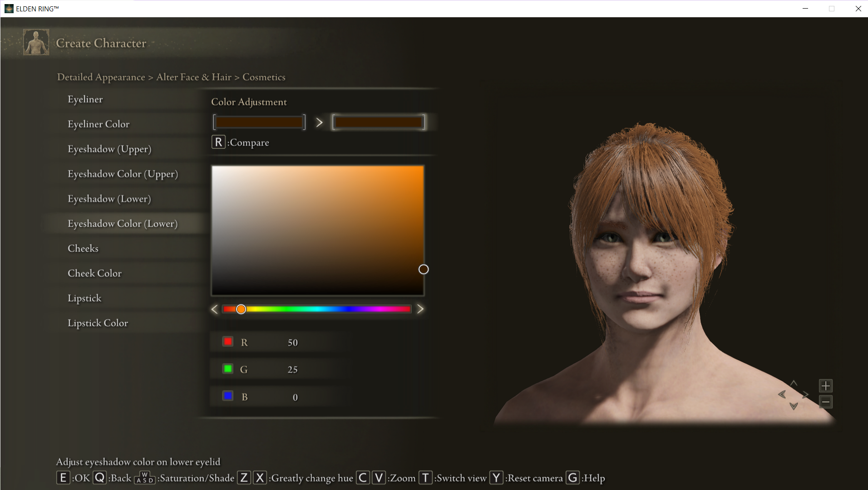This screenshot has width=868, height=490.
Task: Click the red R channel square icon
Action: tap(228, 342)
